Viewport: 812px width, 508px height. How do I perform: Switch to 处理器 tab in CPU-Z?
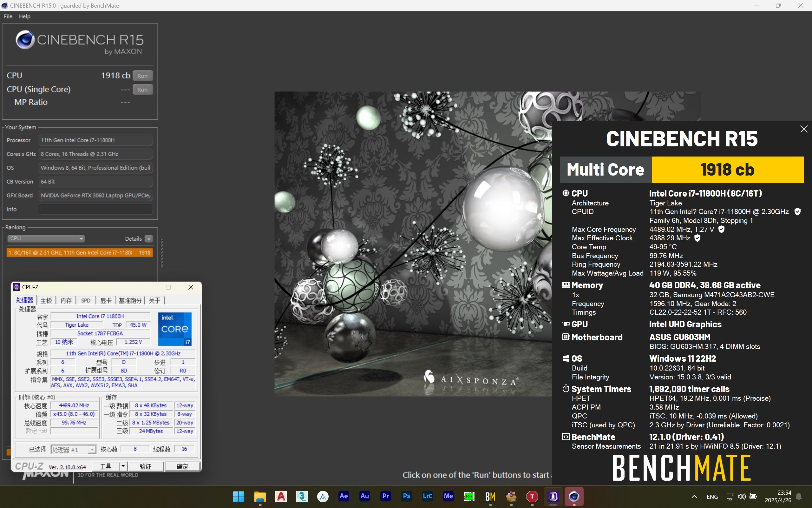(x=25, y=300)
